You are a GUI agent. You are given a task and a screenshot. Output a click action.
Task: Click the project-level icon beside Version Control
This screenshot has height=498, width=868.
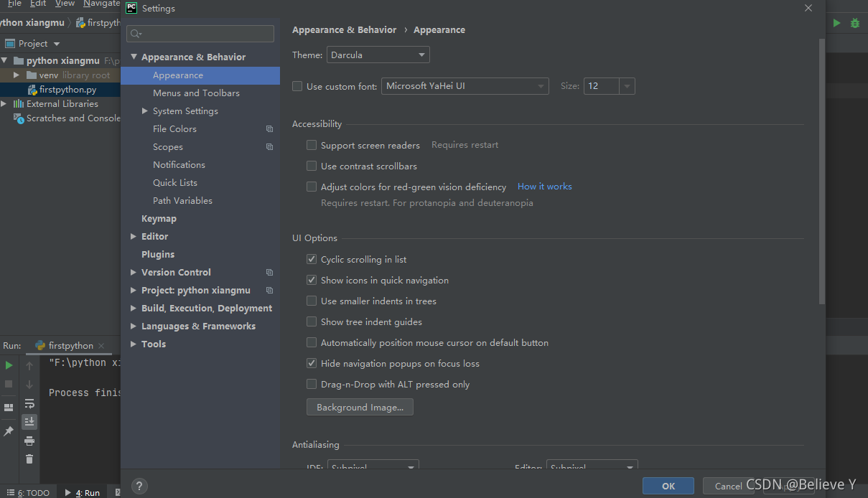pos(269,273)
